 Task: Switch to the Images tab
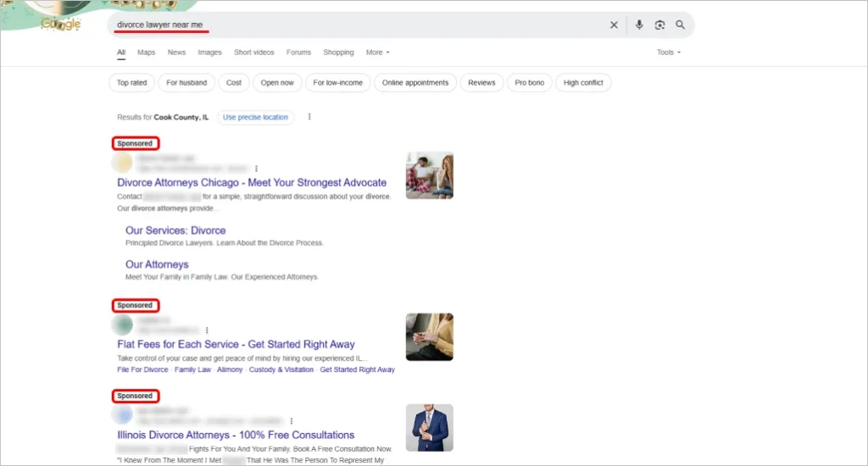click(x=210, y=53)
